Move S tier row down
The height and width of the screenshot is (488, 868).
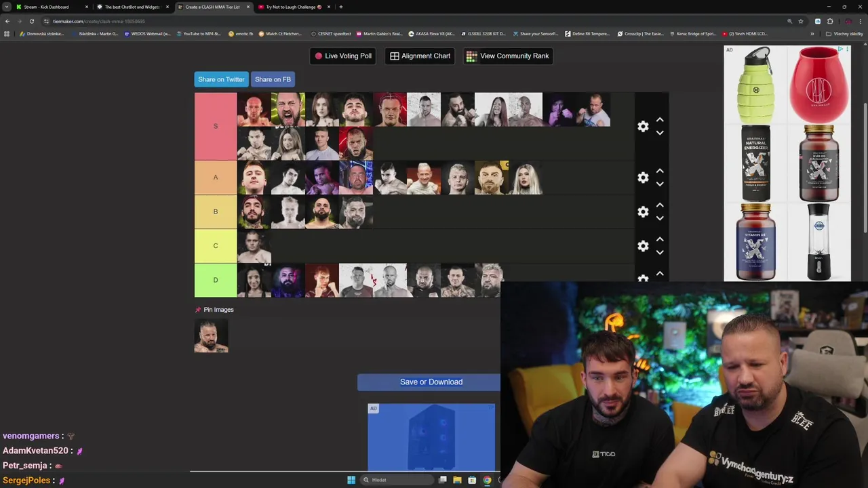660,133
